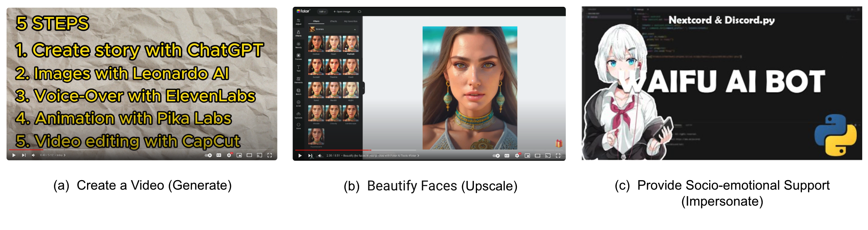868x230 pixels.
Task: Switch to the My Favorites tab
Action: (350, 21)
